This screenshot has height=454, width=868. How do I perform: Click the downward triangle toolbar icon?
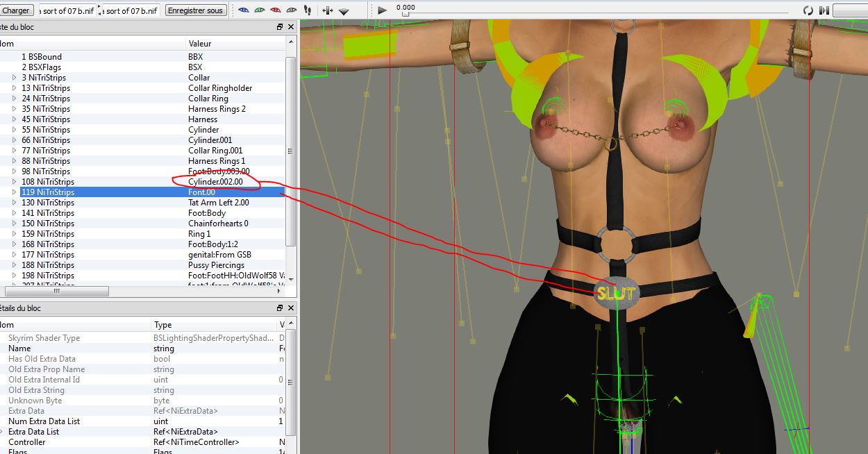point(344,11)
